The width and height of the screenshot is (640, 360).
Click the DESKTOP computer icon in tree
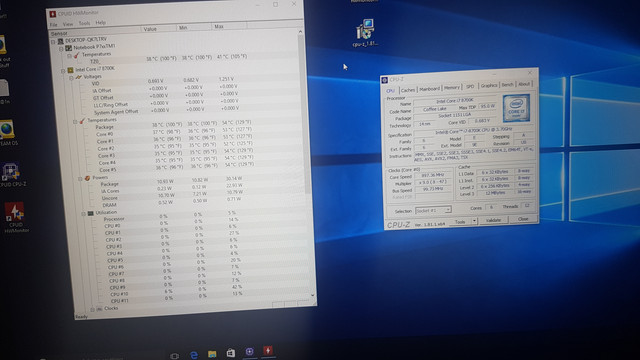tap(60, 41)
